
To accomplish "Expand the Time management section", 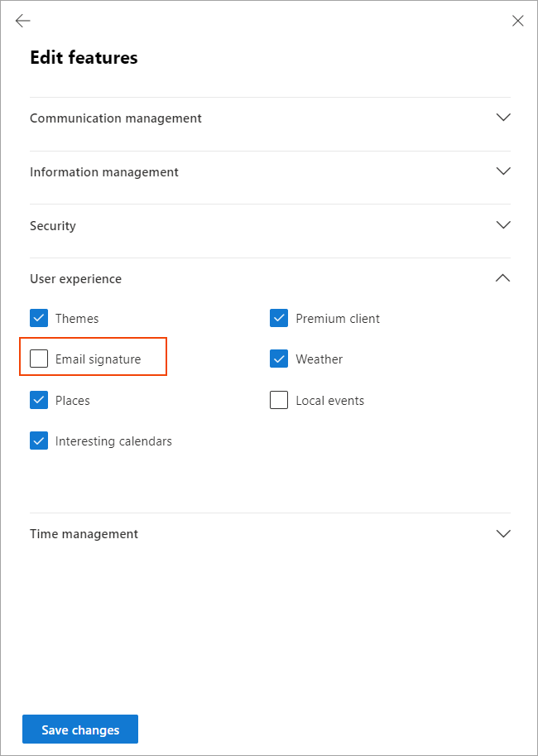I will [x=84, y=533].
